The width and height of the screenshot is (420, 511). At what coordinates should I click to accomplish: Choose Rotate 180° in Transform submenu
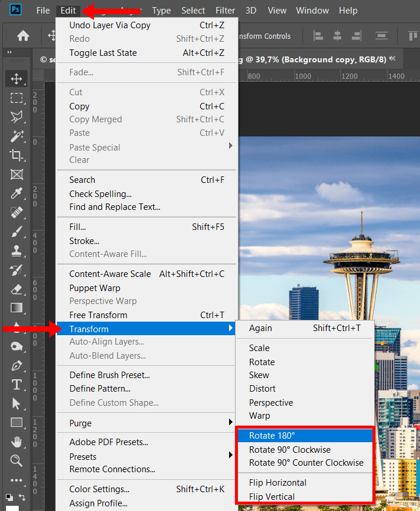[x=305, y=436]
